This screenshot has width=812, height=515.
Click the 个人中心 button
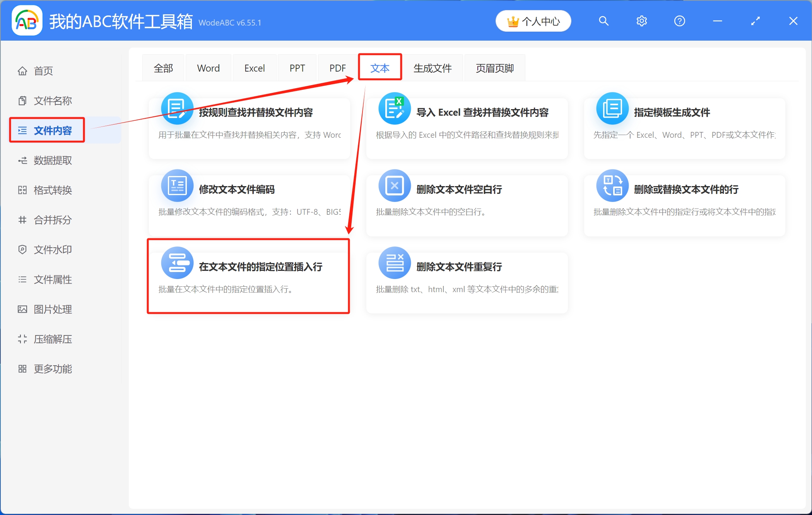point(533,21)
